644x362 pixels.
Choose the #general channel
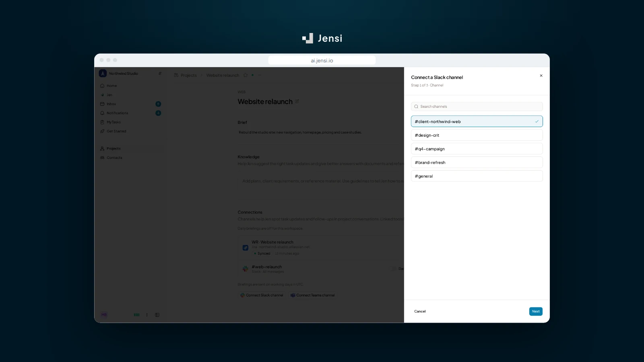[477, 176]
